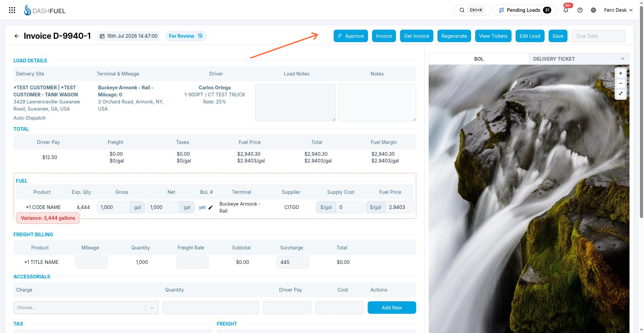Edit the Supply Cost field
Screen dimensions: 644x333
click(350, 207)
